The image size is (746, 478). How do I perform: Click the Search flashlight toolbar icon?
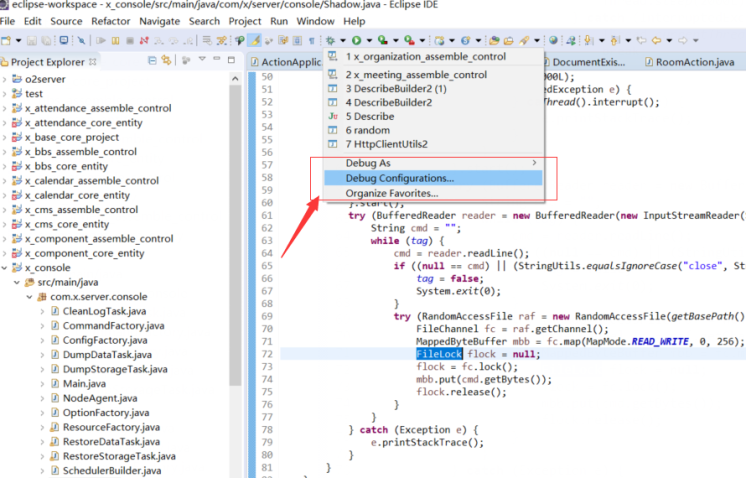[x=525, y=41]
